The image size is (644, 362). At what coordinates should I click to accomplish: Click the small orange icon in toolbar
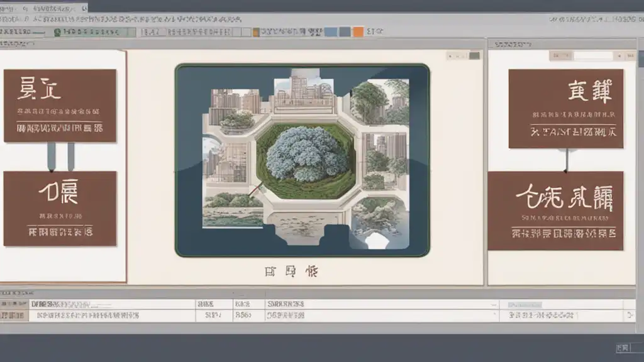[x=256, y=31]
